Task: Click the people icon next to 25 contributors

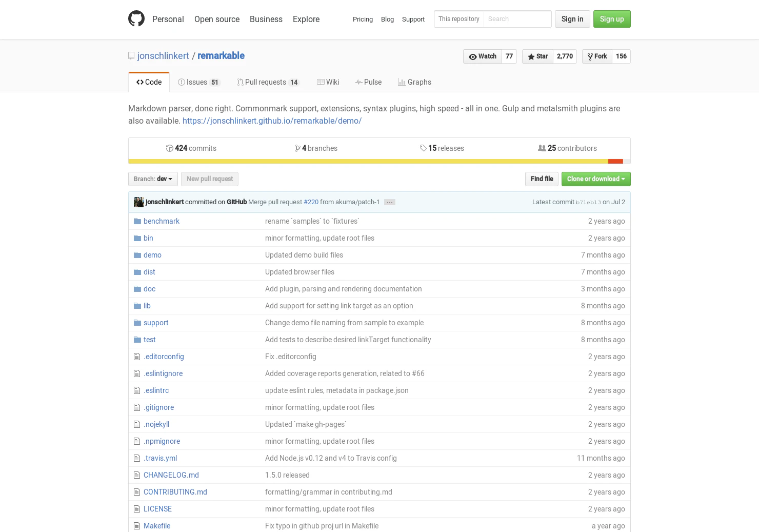Action: (542, 148)
